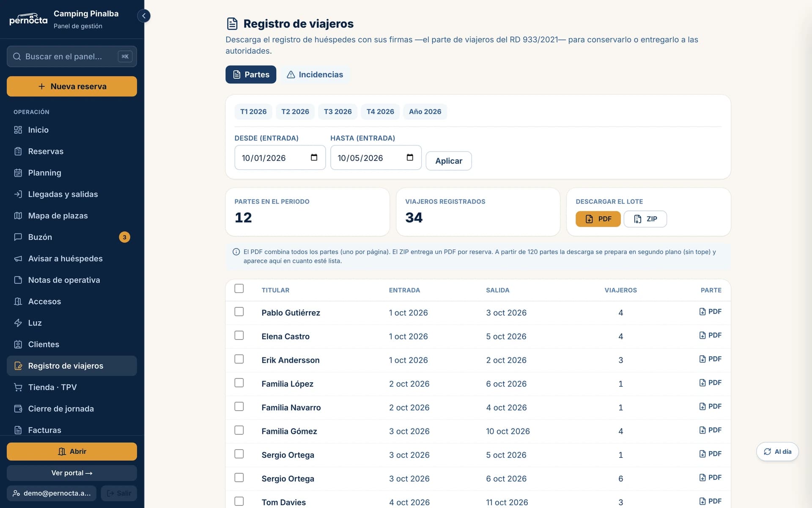This screenshot has height=508, width=812.
Task: Open the Inicio dashboard icon
Action: 18,130
